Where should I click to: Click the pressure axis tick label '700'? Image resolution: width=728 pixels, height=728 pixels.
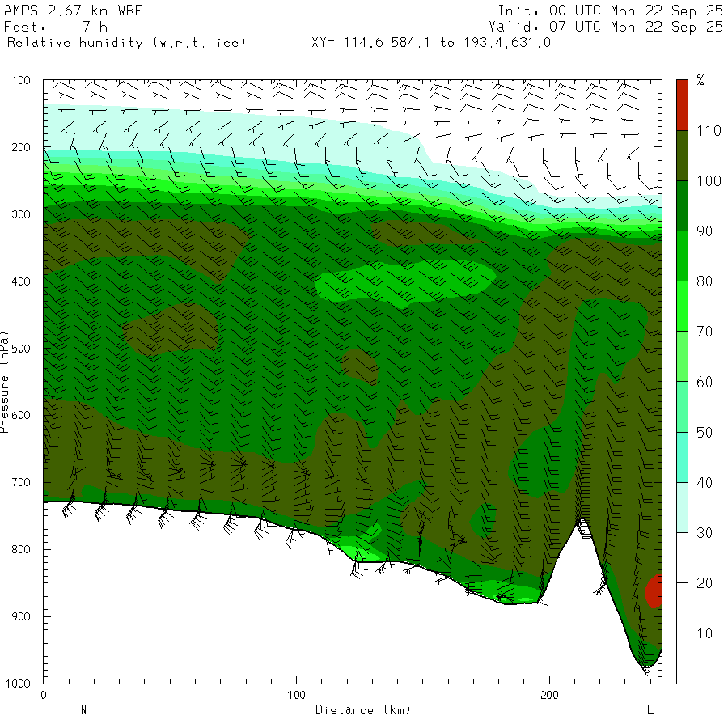point(21,482)
